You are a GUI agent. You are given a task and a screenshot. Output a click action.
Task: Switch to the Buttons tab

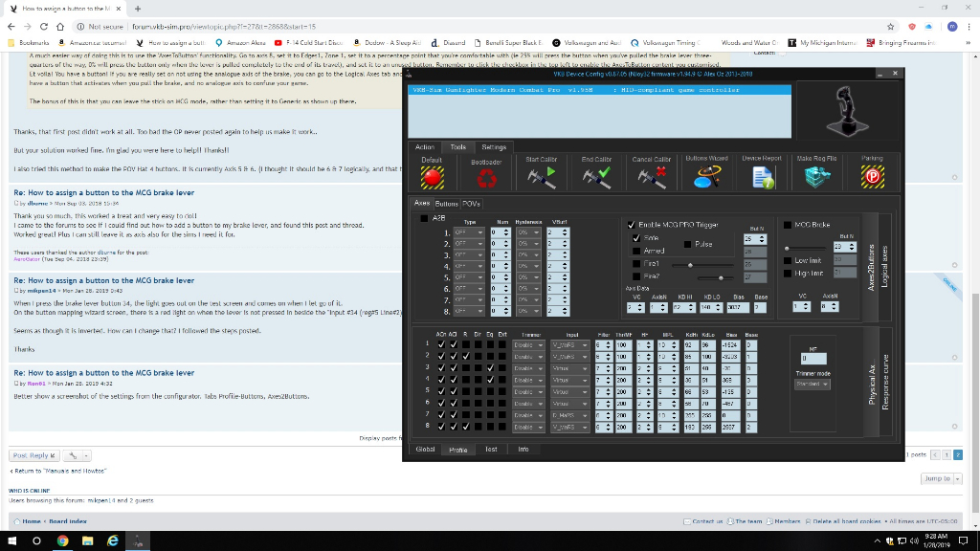(x=446, y=204)
